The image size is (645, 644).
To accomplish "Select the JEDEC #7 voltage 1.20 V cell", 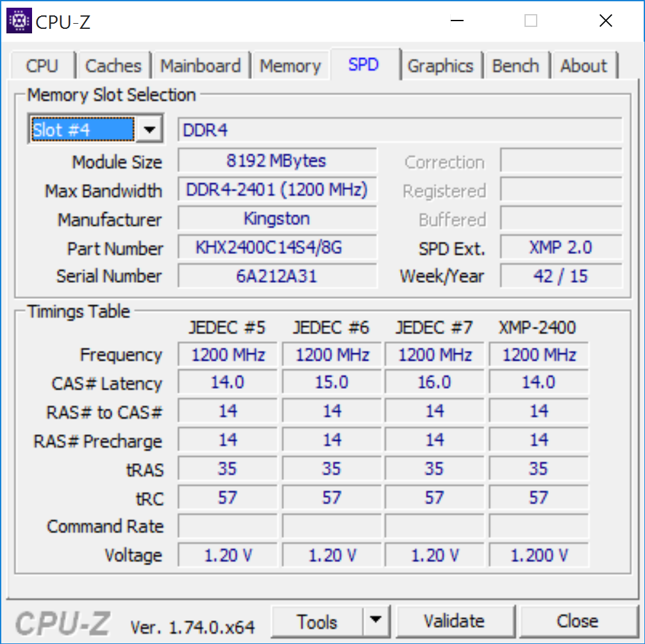I will pyautogui.click(x=435, y=555).
